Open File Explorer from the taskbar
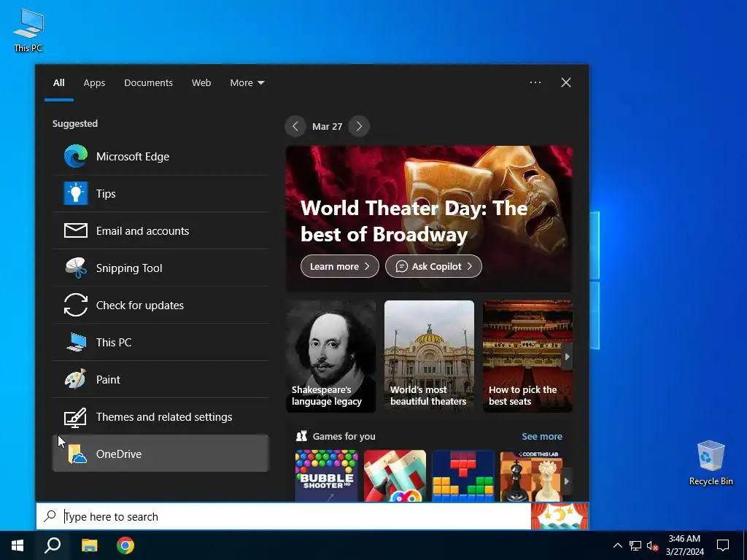The height and width of the screenshot is (560, 747). point(89,545)
